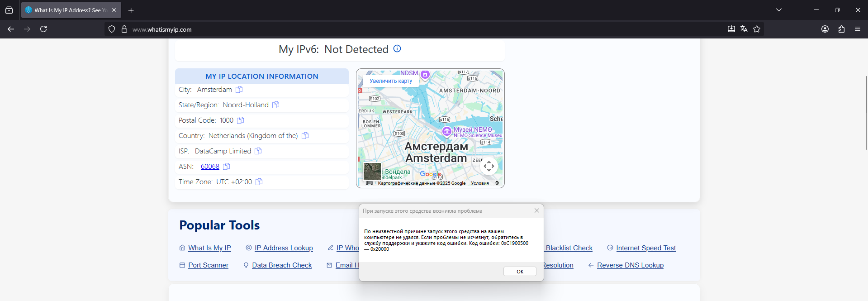
Task: Open the extensions puzzle icon
Action: pos(841,29)
